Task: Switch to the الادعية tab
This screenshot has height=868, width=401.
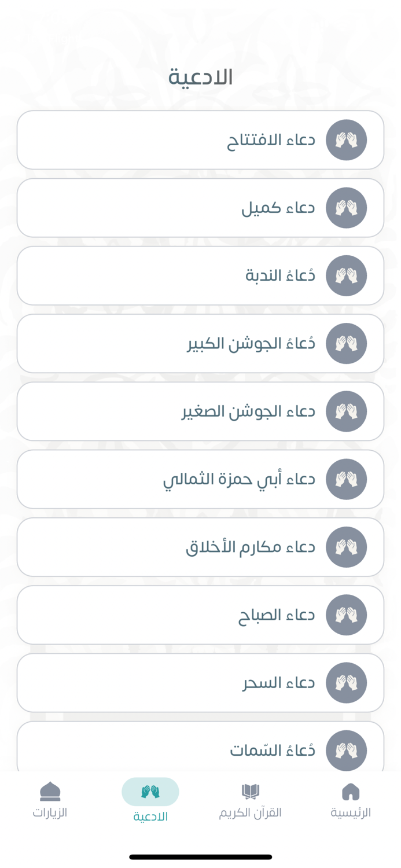Action: point(150,800)
